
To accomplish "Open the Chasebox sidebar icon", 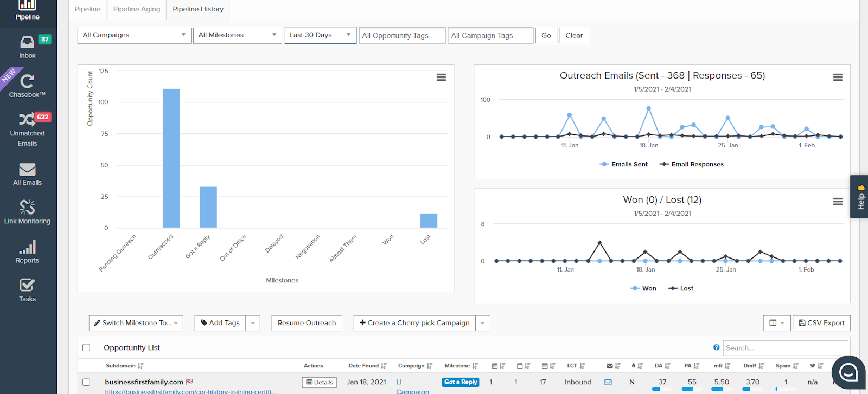I will pos(27,85).
